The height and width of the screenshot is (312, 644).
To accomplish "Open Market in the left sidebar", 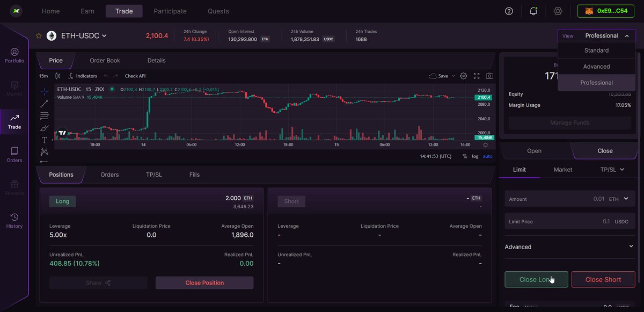I will pos(14,89).
